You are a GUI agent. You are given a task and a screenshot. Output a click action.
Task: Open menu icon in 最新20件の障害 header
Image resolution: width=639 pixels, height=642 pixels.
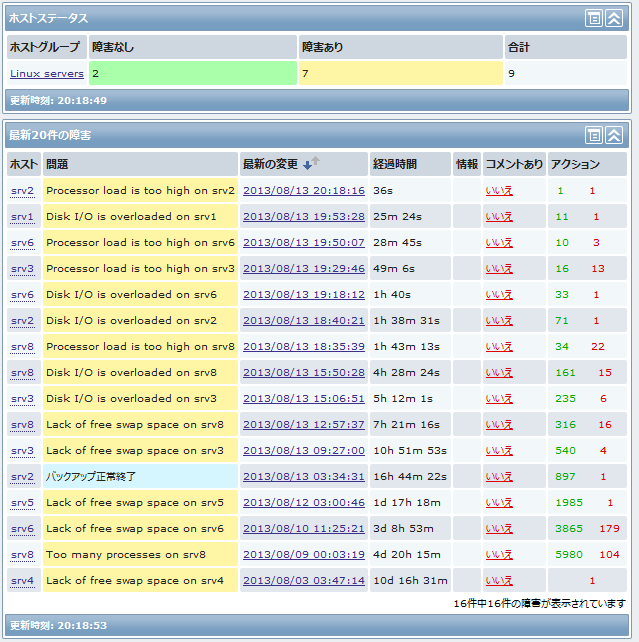click(x=594, y=135)
